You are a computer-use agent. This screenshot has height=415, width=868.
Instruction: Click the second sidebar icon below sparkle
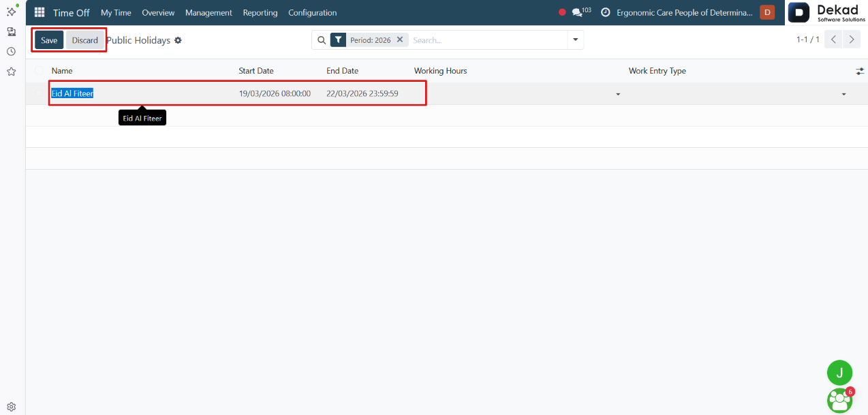[11, 31]
